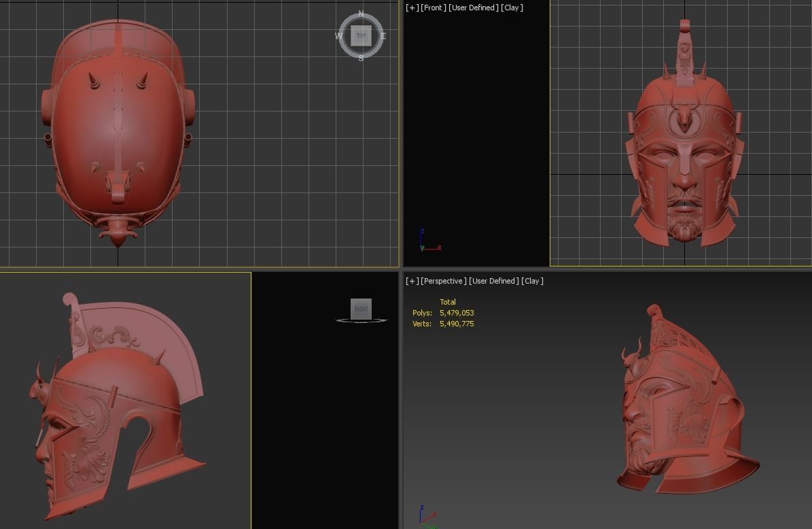This screenshot has width=812, height=529.
Task: Click the Polys count 5,479,053
Action: pos(457,313)
